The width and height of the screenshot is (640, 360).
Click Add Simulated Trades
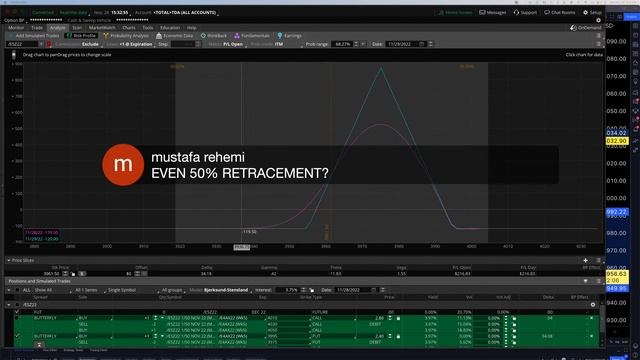34,36
